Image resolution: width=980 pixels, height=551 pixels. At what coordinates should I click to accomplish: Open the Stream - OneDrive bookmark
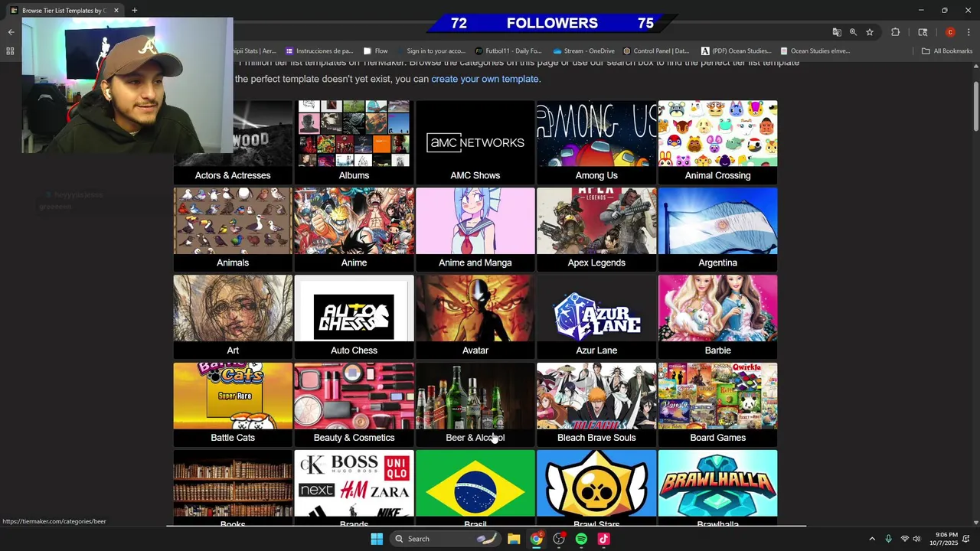[x=584, y=51]
